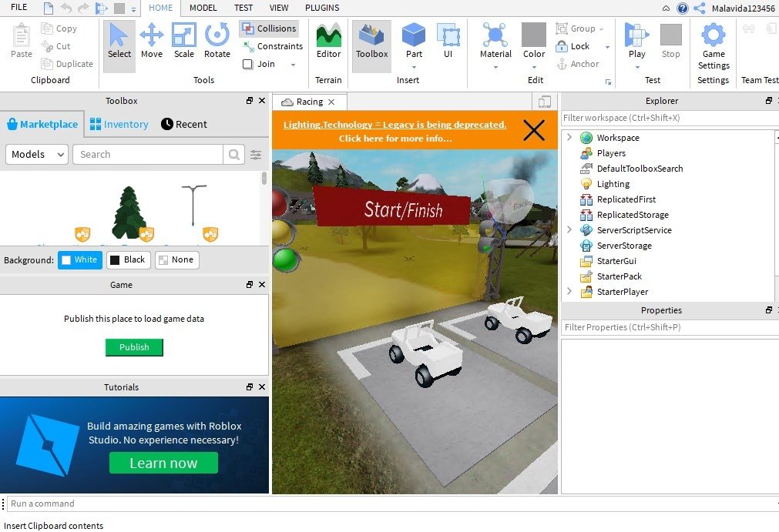The width and height of the screenshot is (779, 532).
Task: Dismiss the orange deprecation banner
Action: pyautogui.click(x=534, y=131)
